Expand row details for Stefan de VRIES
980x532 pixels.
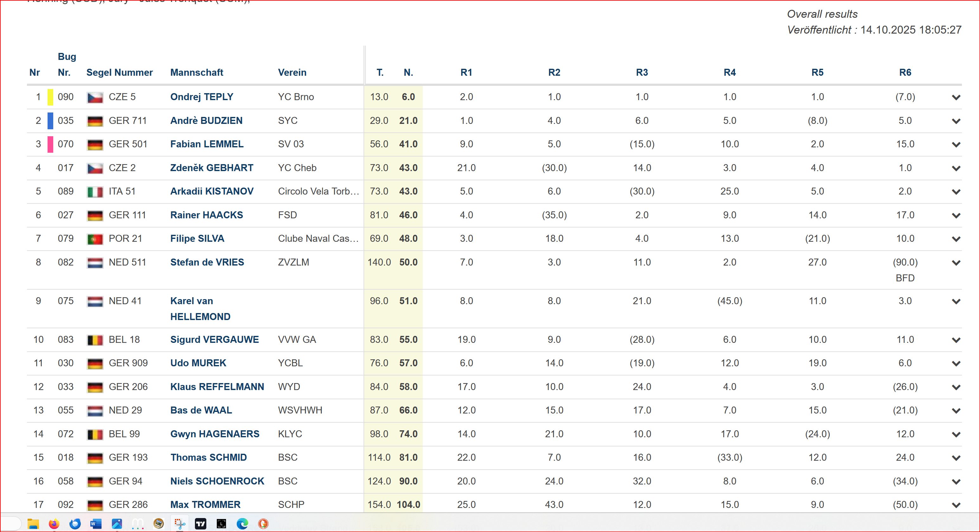[956, 263]
